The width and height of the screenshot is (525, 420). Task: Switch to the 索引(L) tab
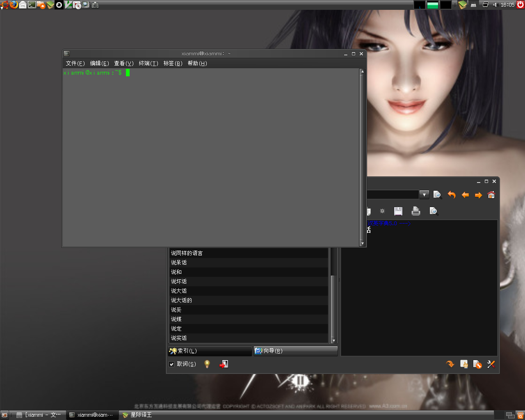coord(210,351)
